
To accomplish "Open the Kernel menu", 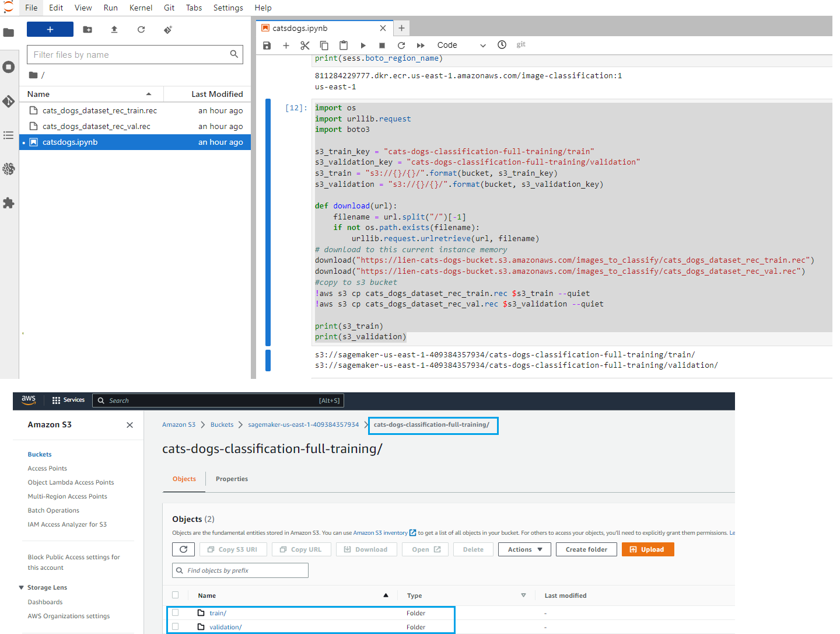I will [x=141, y=8].
